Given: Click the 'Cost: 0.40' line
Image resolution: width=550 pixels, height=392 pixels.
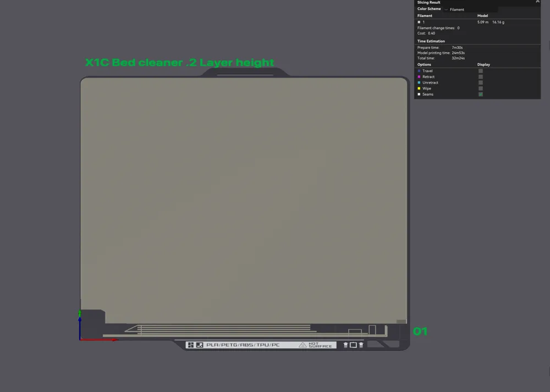Looking at the screenshot, I should coord(426,34).
